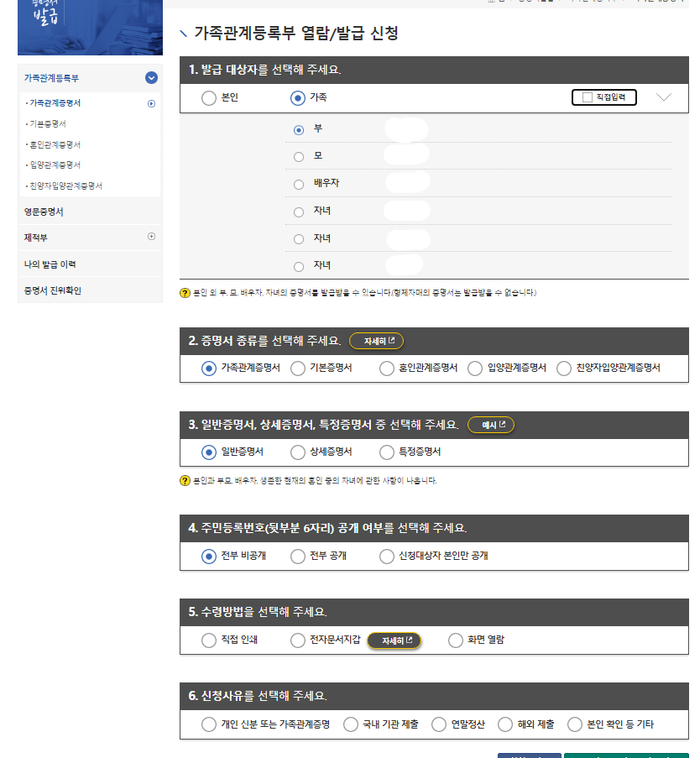Select 개인 신분 또는 가족관계증명 reason
The width and height of the screenshot is (700, 758).
tap(209, 724)
